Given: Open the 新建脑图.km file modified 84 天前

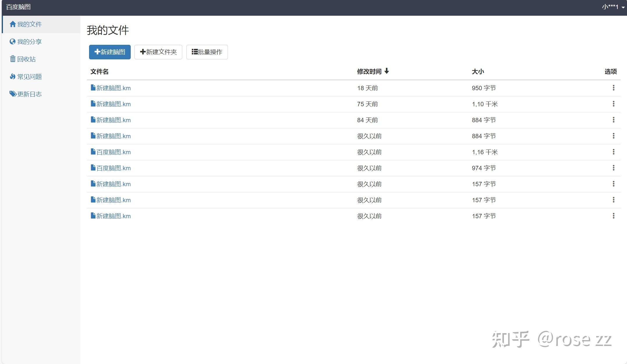Looking at the screenshot, I should 113,120.
